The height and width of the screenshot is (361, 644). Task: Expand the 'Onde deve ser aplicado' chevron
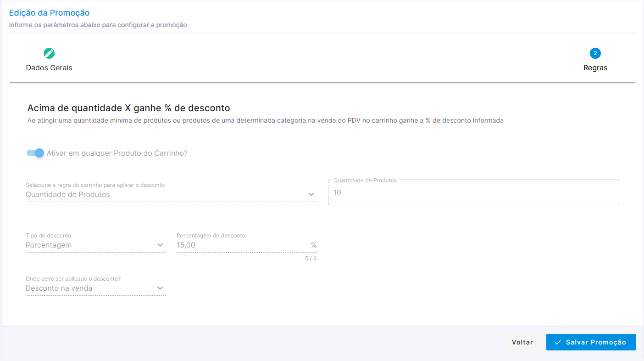(160, 288)
